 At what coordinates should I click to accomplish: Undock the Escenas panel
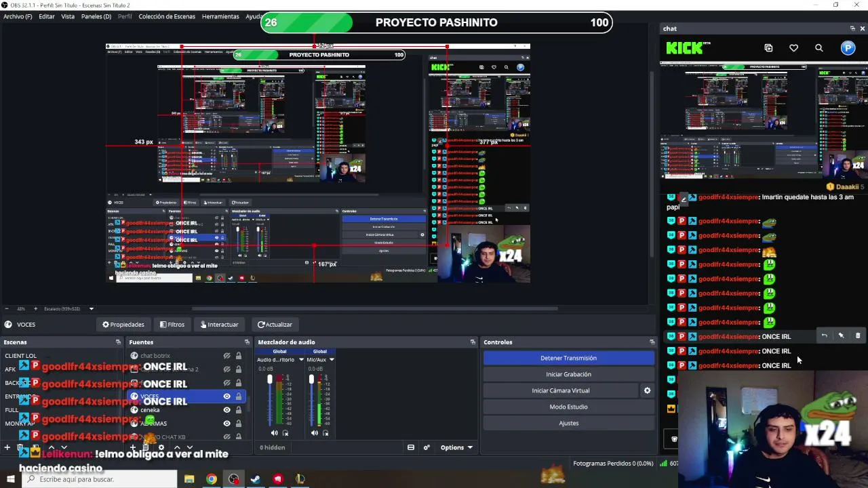(x=118, y=342)
